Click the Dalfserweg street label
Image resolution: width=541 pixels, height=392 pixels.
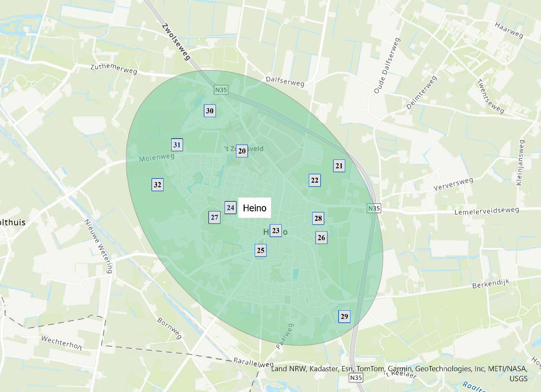coord(285,82)
